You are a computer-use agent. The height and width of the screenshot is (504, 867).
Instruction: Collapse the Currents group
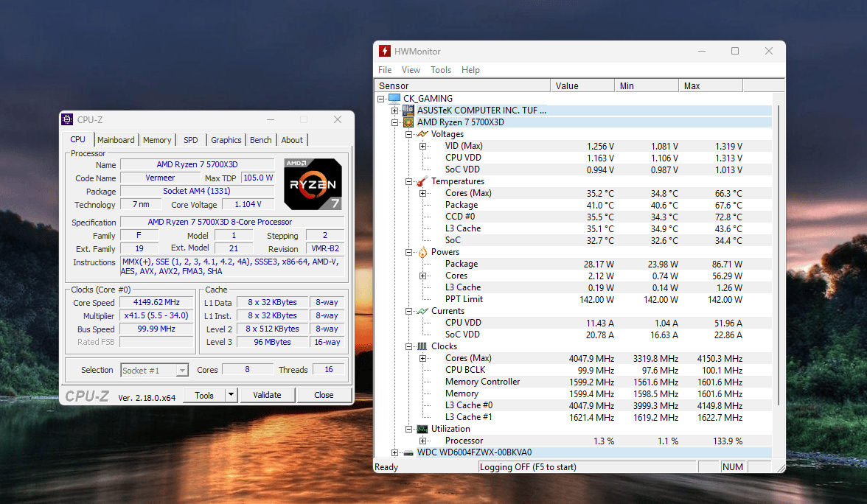pyautogui.click(x=408, y=311)
